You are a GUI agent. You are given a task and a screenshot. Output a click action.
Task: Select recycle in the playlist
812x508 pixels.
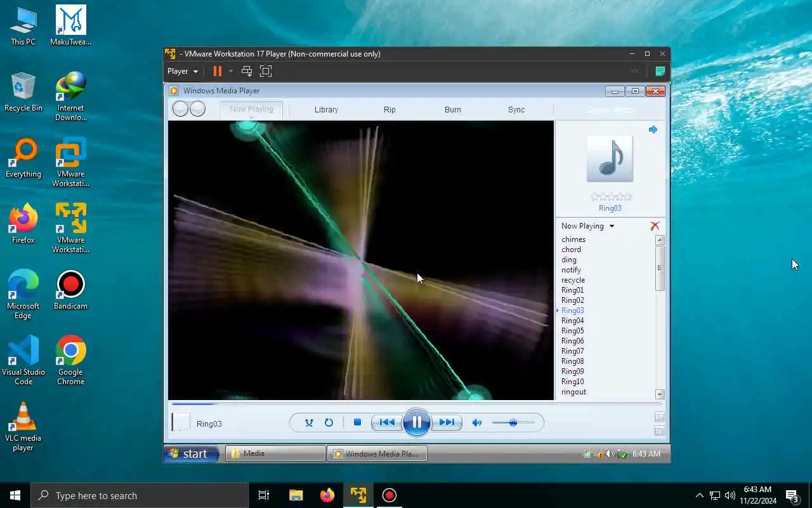point(573,280)
